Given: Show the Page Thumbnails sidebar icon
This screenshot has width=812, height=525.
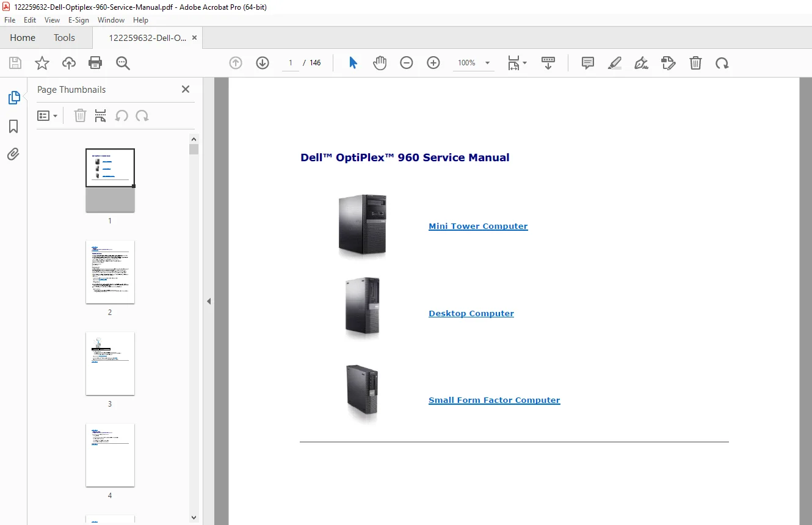Looking at the screenshot, I should (x=13, y=98).
